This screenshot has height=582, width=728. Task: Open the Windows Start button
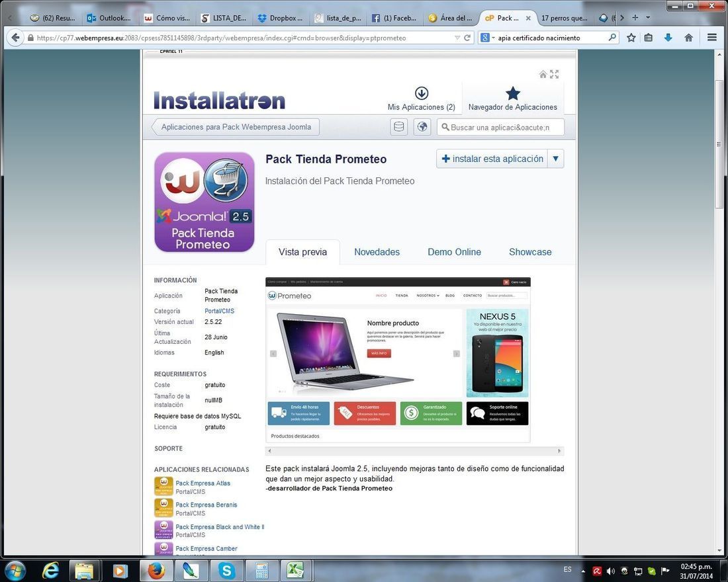[15, 570]
